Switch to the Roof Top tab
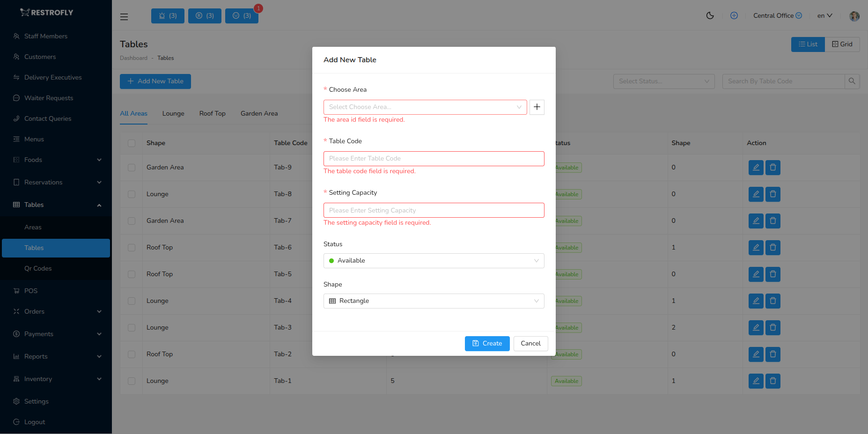The width and height of the screenshot is (868, 434). tap(212, 113)
